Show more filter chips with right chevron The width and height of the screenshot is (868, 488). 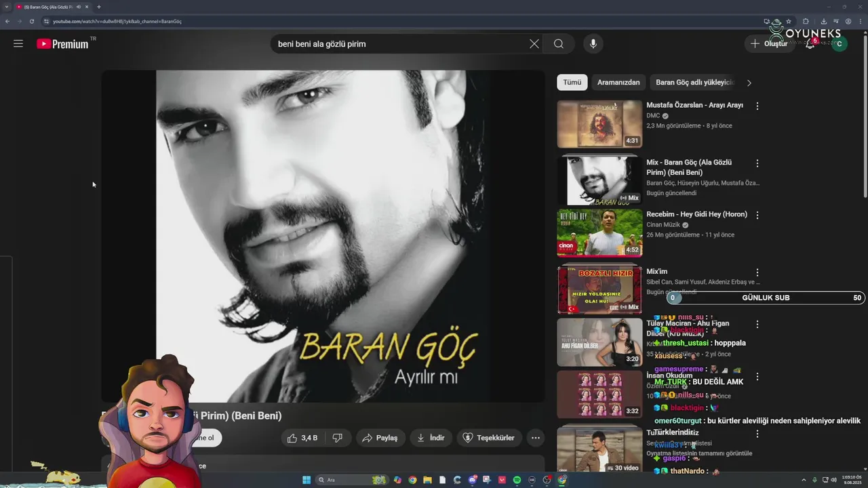pyautogui.click(x=749, y=83)
